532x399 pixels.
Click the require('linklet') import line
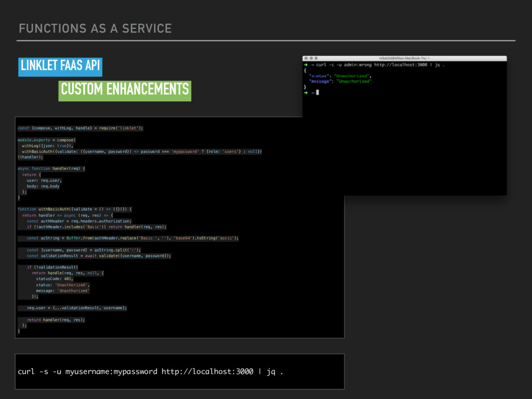[x=81, y=128]
